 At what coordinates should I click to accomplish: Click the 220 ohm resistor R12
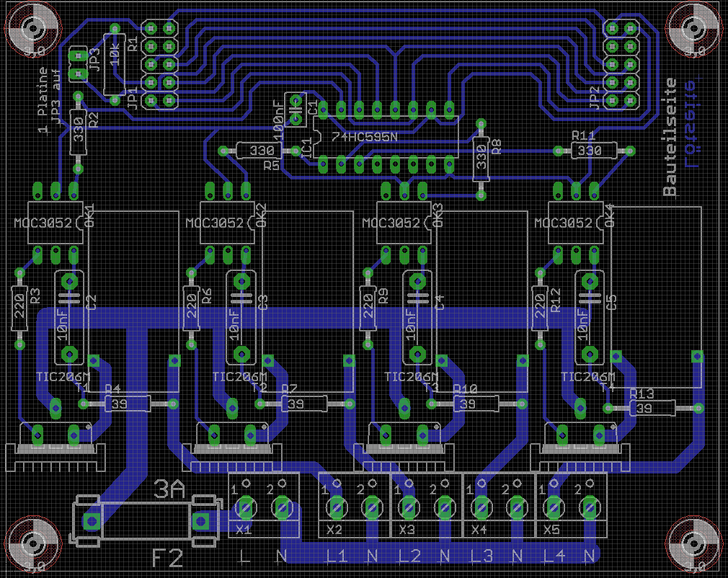click(539, 308)
